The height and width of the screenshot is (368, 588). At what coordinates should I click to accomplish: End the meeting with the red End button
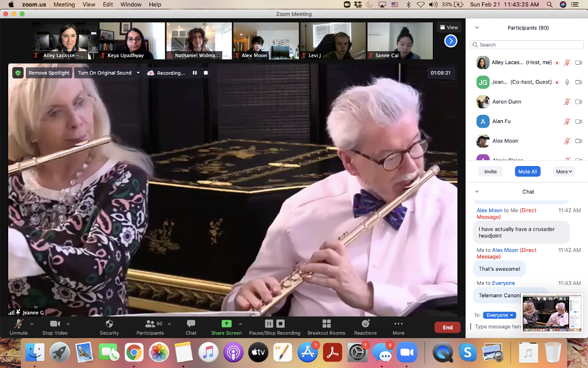tap(447, 327)
